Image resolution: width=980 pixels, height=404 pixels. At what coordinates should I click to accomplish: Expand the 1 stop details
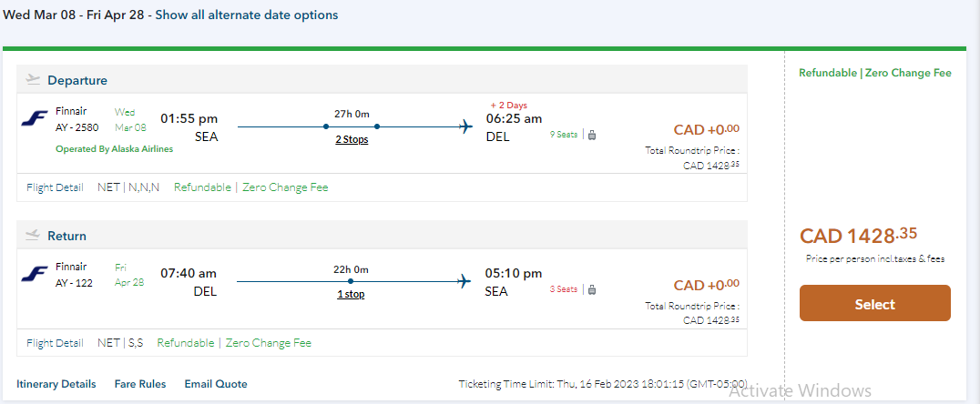352,295
